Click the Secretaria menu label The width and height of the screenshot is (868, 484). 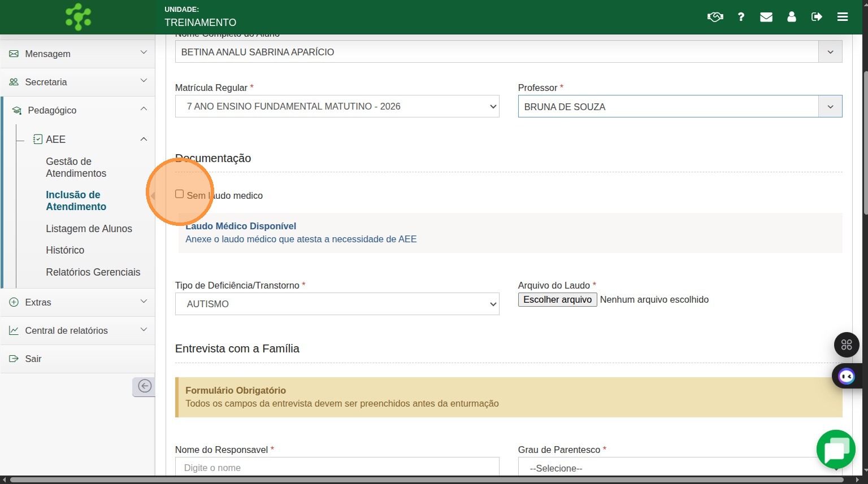point(46,82)
